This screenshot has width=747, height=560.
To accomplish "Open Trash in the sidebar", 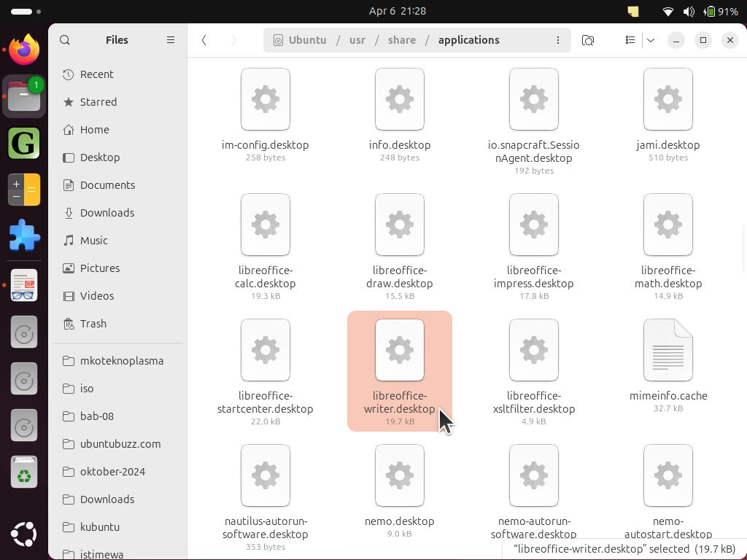I will (x=117, y=323).
